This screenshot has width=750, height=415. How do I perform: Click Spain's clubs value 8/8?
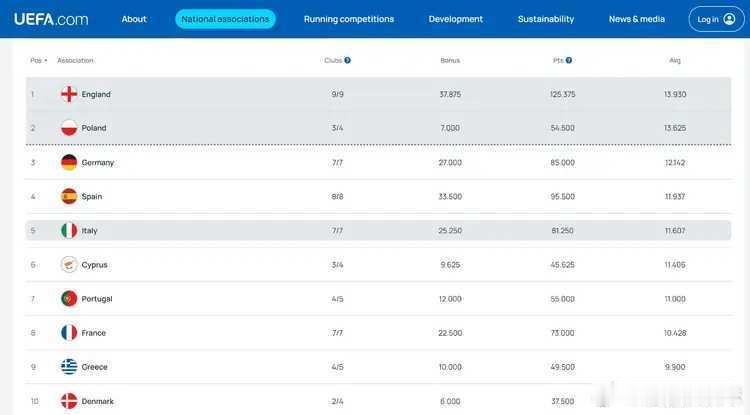[338, 197]
